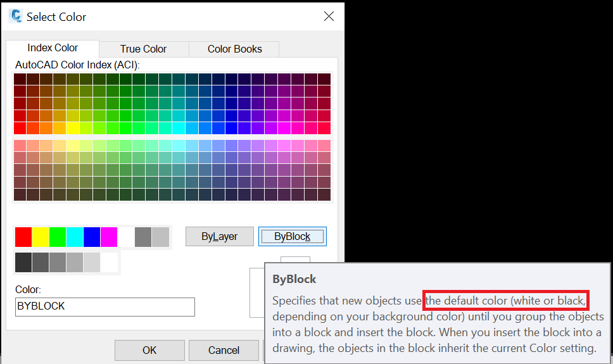Select the very light gray fifth shade swatch

point(92,262)
